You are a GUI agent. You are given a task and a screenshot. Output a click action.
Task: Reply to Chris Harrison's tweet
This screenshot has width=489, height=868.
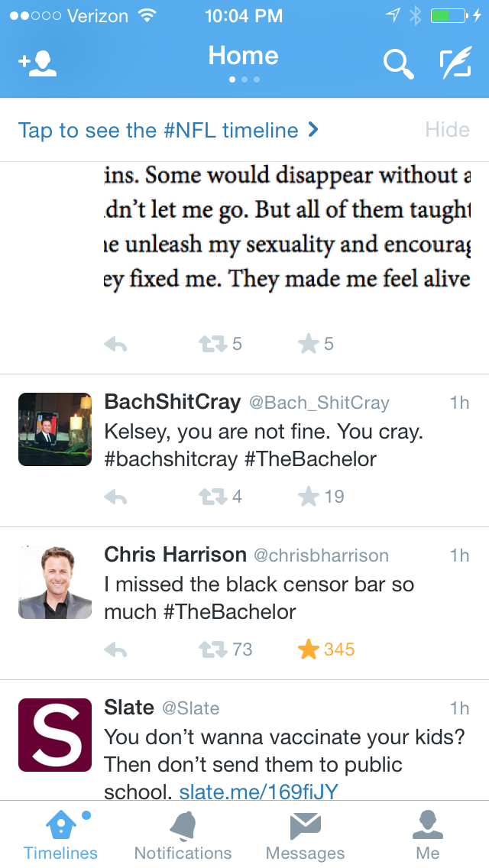(x=115, y=650)
